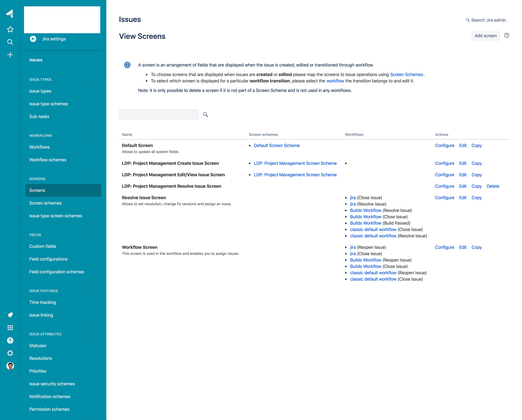Click the Jira settings back link text
The image size is (522, 420).
coord(54,39)
